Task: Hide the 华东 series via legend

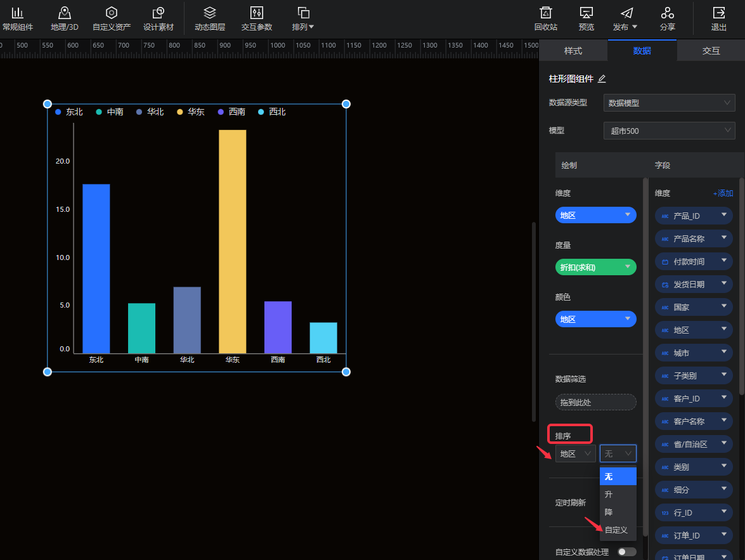Action: click(x=191, y=112)
